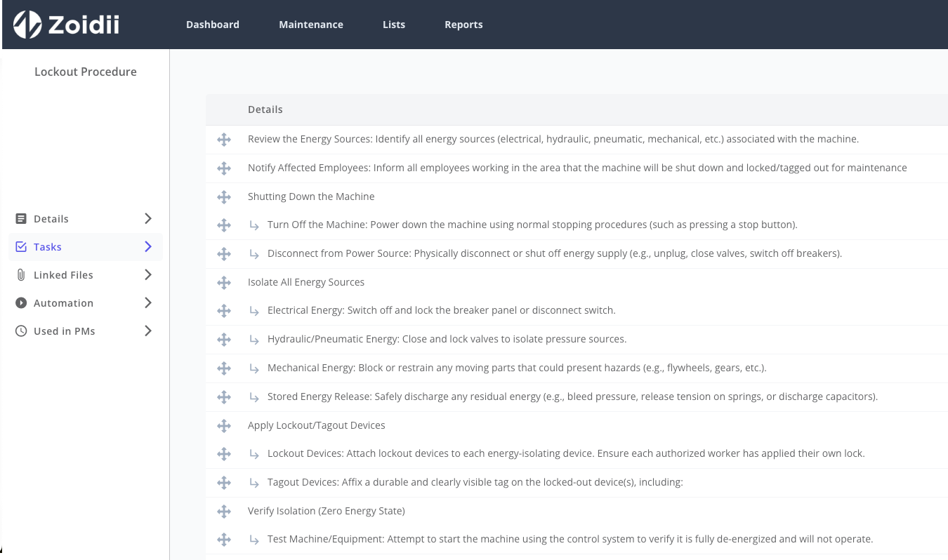948x560 pixels.
Task: Click the Tasks checkbox icon in sidebar
Action: coord(21,247)
